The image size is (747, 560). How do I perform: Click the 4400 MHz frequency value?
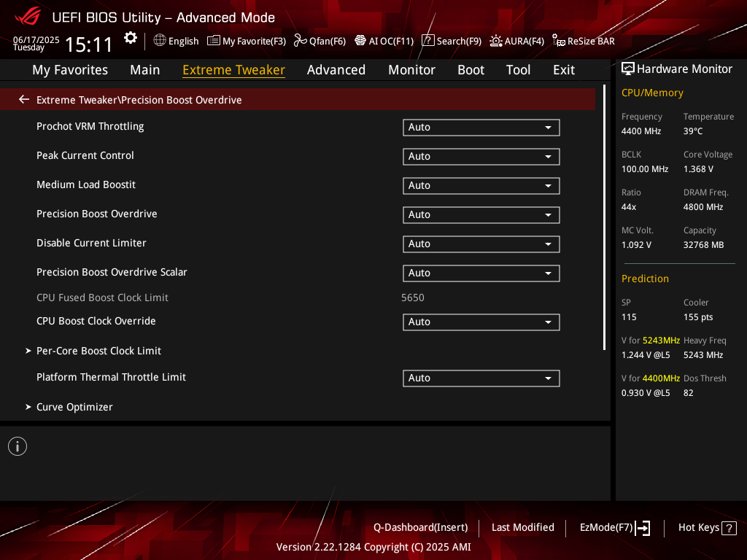pyautogui.click(x=641, y=131)
